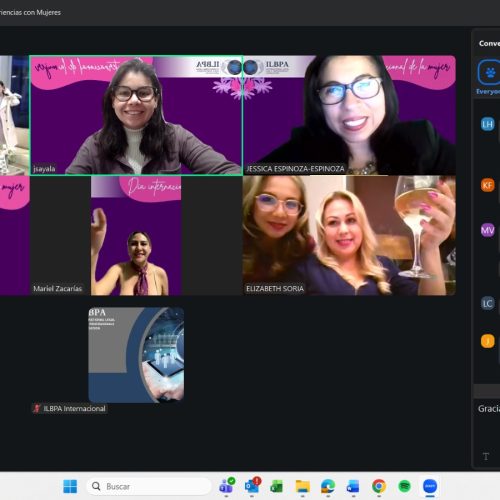Select Jessica Espinoza-Espinoza's video tile
Image resolution: width=500 pixels, height=500 pixels.
point(349,115)
